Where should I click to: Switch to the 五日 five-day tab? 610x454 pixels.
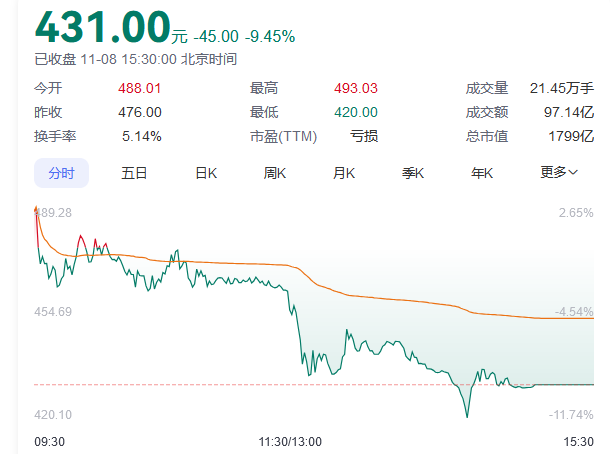click(x=134, y=173)
